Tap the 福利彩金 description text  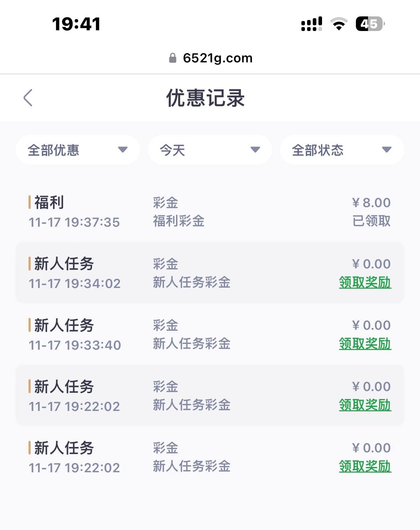click(x=179, y=221)
